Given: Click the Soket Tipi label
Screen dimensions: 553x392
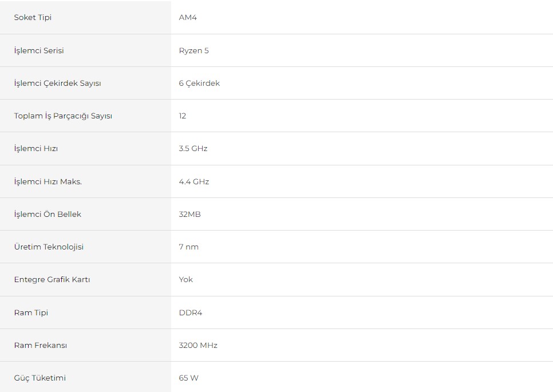Looking at the screenshot, I should point(33,17).
